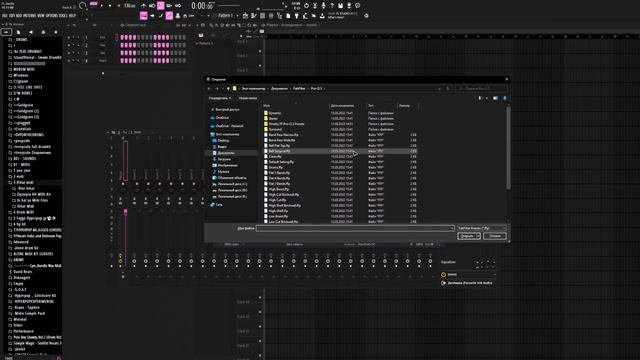Open the Упорядочить dropdown in dialog

220,98
